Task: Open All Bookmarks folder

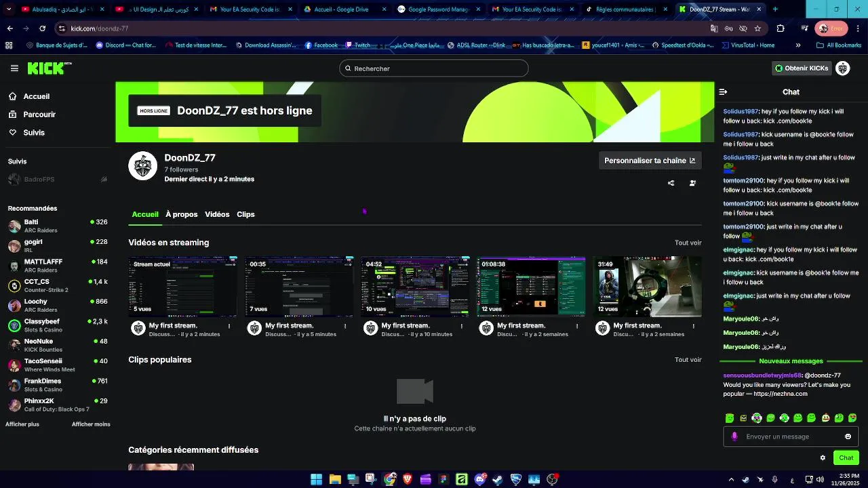Action: tap(839, 45)
